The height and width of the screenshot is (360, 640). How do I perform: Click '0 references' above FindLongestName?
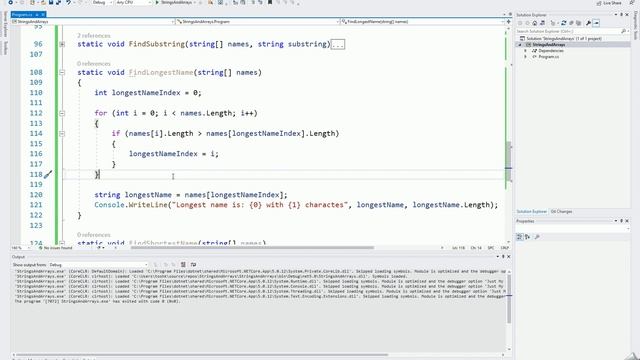coord(93,64)
